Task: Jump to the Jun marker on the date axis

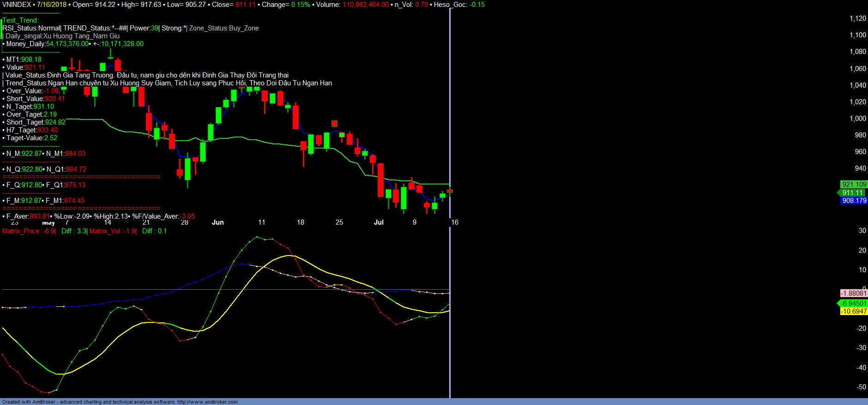Action: click(217, 222)
